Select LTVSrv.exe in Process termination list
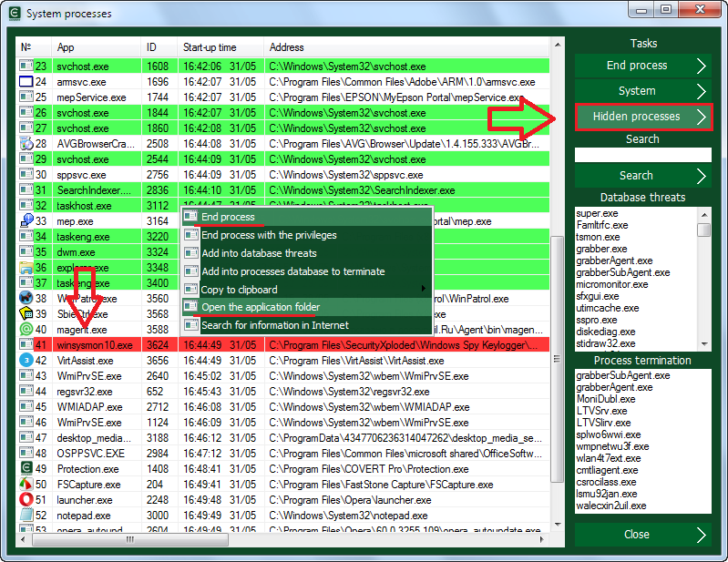Image resolution: width=728 pixels, height=562 pixels. 601,411
